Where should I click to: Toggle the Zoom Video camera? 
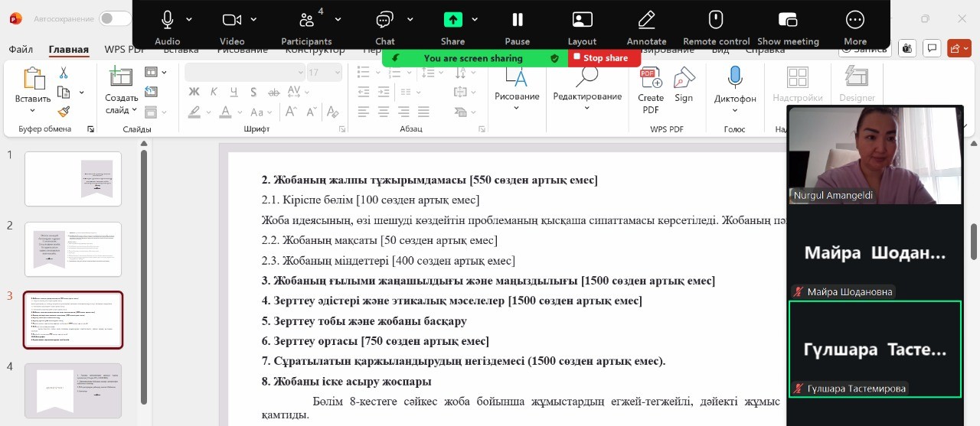(x=231, y=21)
